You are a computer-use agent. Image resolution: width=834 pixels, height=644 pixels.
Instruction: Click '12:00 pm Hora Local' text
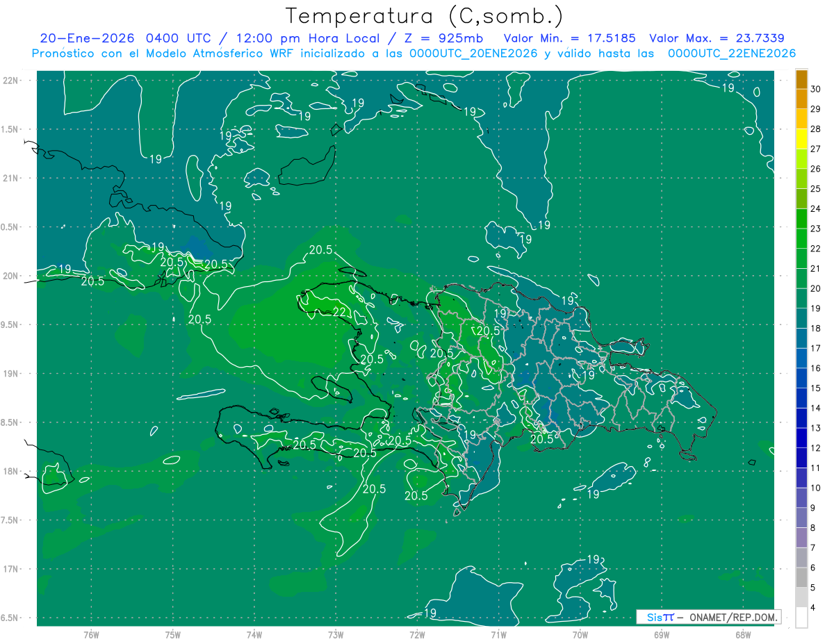[x=308, y=38]
